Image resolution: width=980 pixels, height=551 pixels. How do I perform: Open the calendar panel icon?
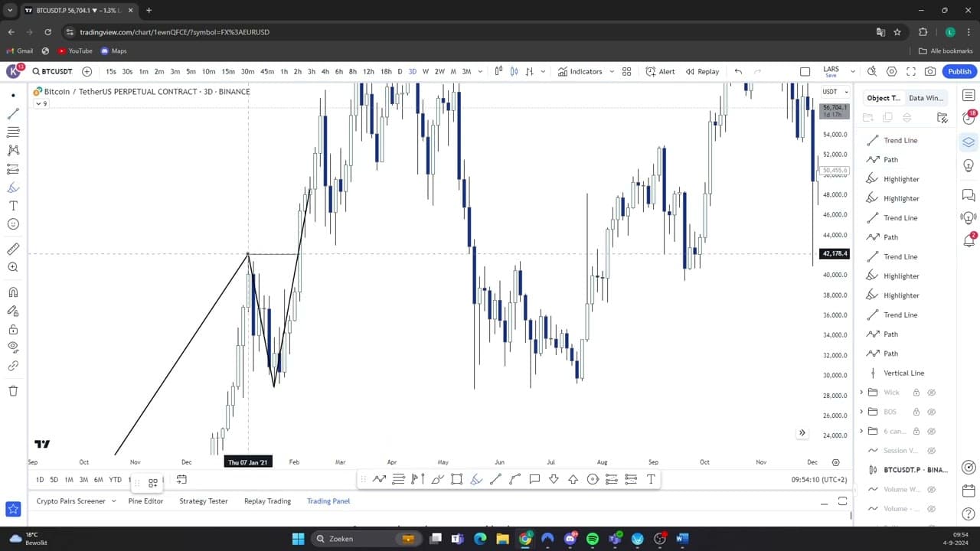point(969,491)
